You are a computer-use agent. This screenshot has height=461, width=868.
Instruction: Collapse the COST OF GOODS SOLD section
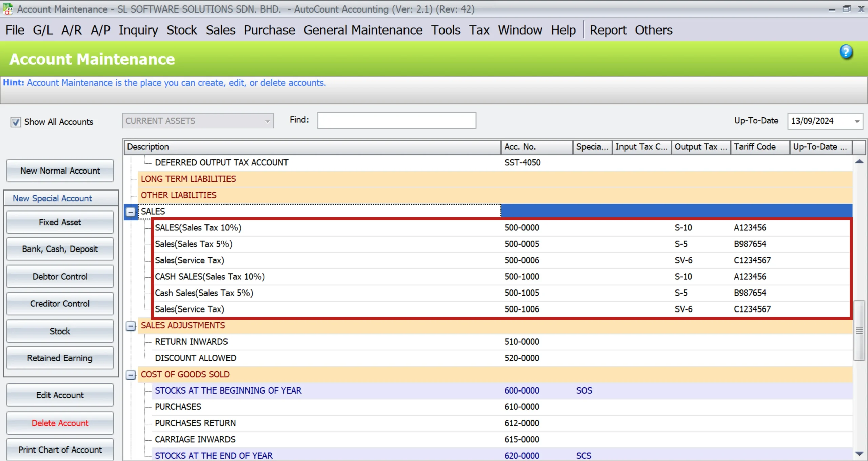click(131, 374)
